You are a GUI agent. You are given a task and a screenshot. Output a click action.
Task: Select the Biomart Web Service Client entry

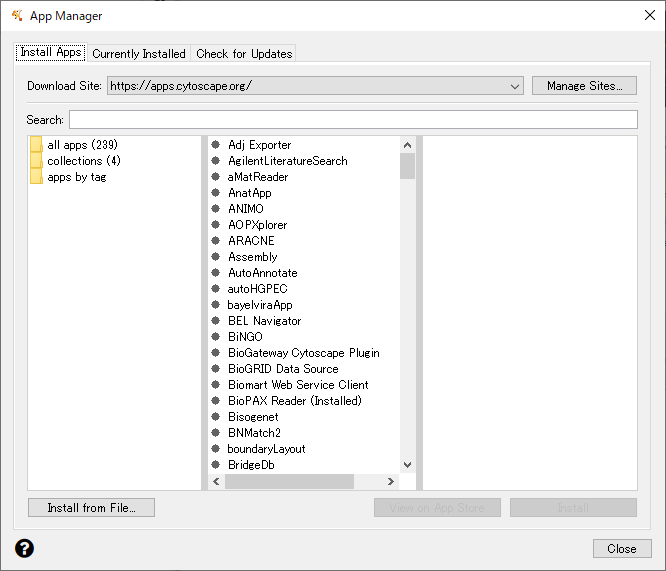coord(298,385)
